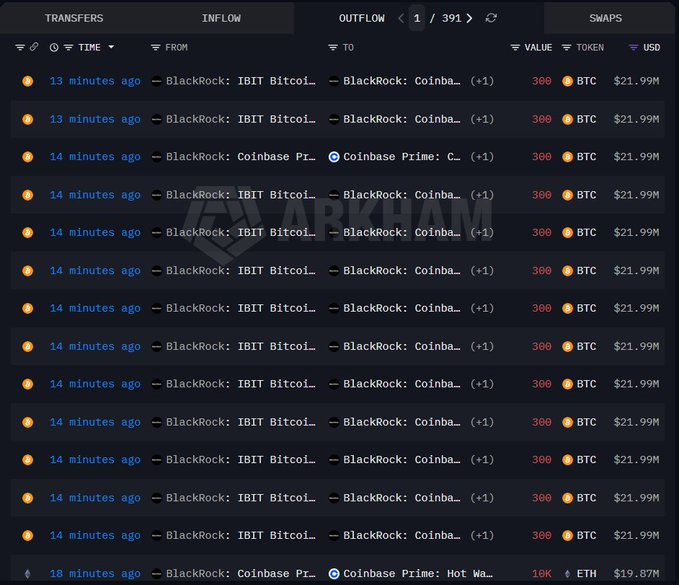Refresh the transfers list

(491, 18)
